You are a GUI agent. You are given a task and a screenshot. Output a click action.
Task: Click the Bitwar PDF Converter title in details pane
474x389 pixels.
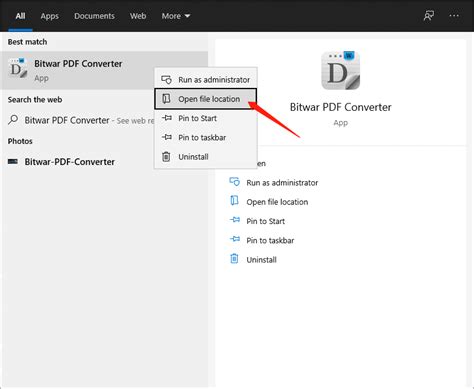click(x=340, y=107)
